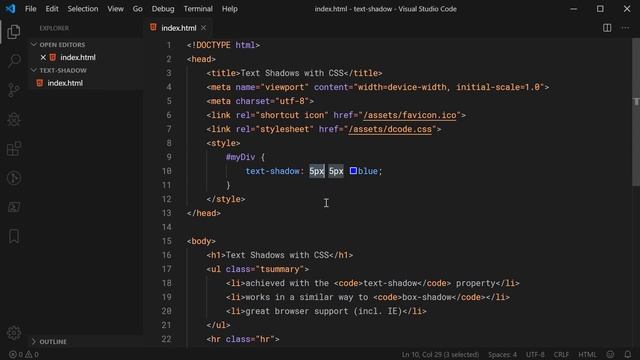Open the remote terminal icon in activity bar
Image resolution: width=640 pixels, height=360 pixels.
coord(14,207)
